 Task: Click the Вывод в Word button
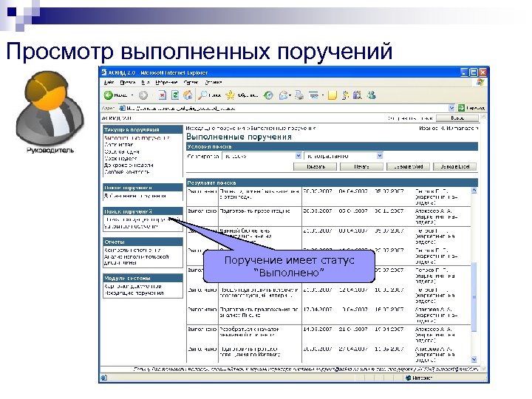point(409,166)
